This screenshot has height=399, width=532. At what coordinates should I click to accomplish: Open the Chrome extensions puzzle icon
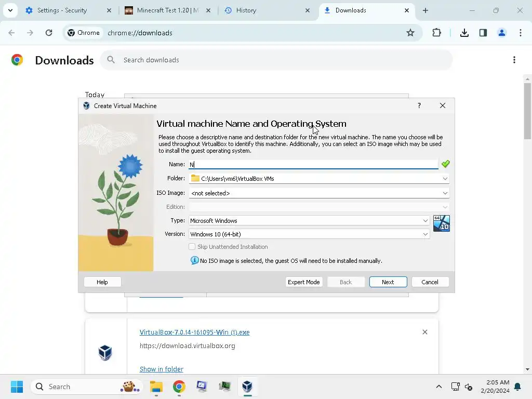[x=436, y=33]
